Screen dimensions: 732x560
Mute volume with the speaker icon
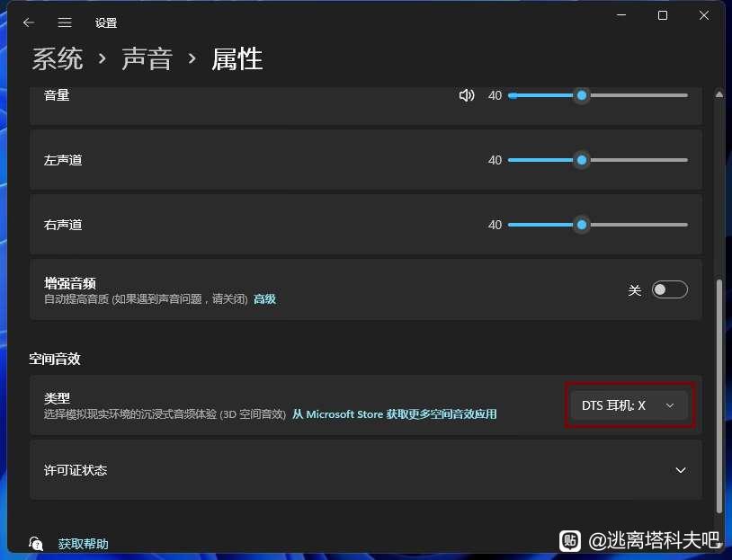[x=467, y=95]
